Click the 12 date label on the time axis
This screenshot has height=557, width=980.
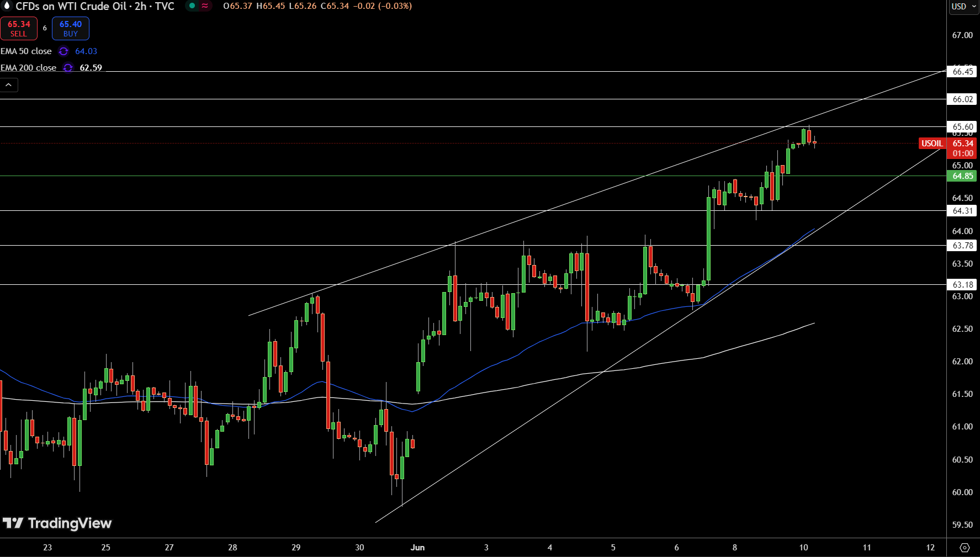click(930, 548)
